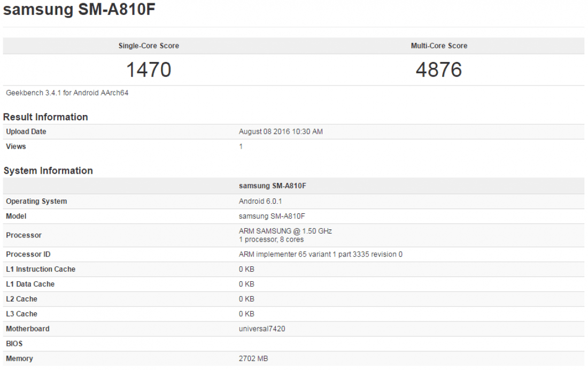The image size is (588, 370).
Task: Select the Views row label
Action: click(16, 147)
